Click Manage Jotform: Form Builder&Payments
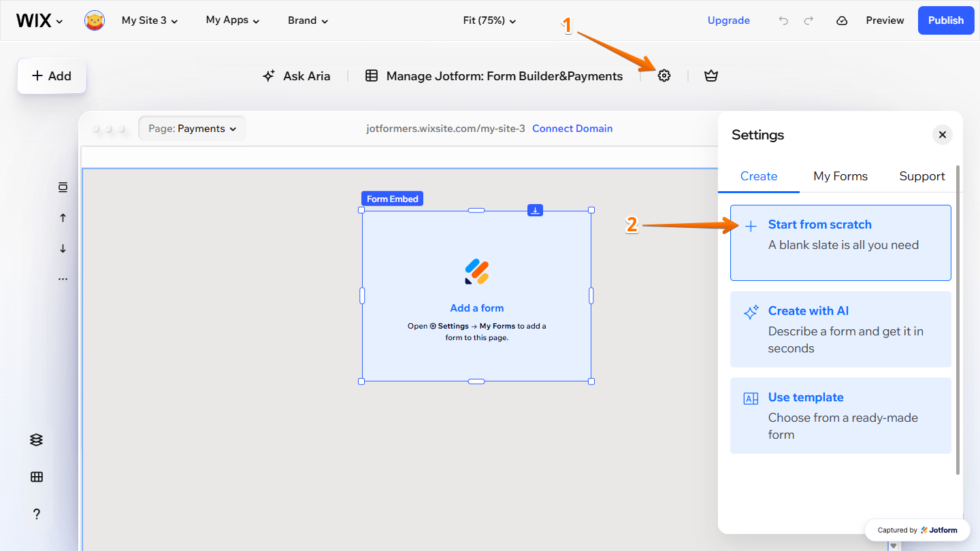Image resolution: width=980 pixels, height=551 pixels. tap(494, 76)
